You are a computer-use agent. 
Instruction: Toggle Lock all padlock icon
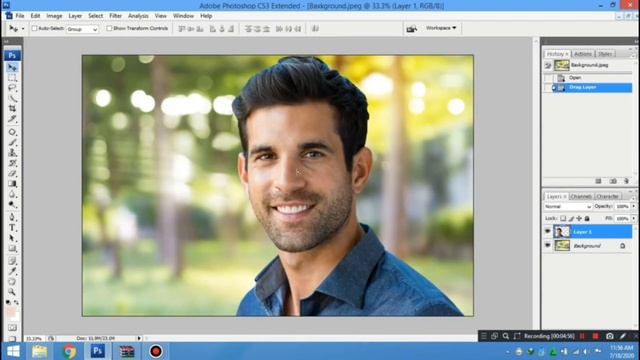point(587,219)
